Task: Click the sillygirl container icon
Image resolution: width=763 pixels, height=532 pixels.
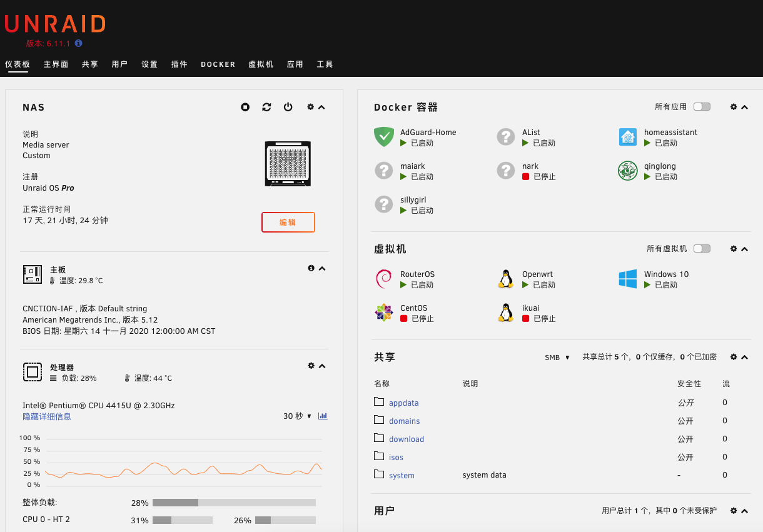Action: click(x=383, y=204)
